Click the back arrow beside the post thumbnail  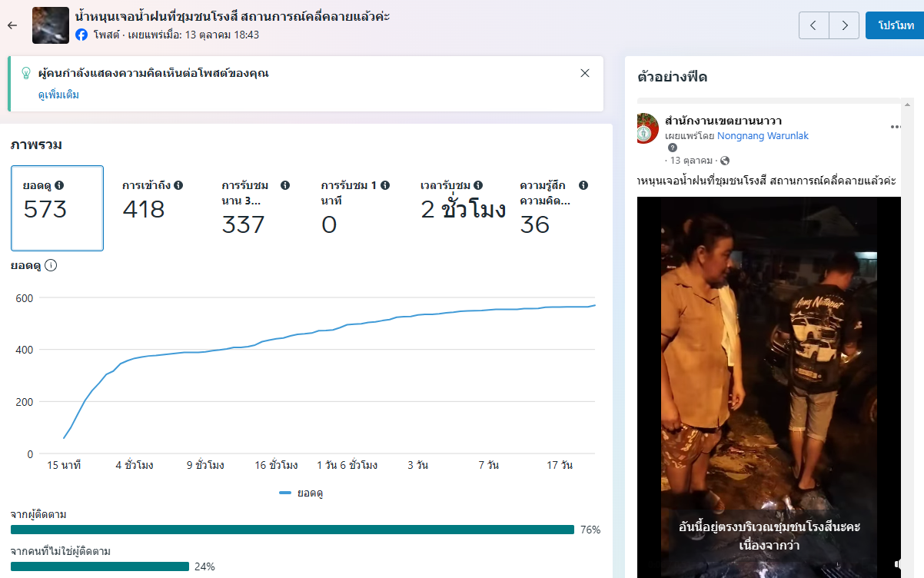12,25
